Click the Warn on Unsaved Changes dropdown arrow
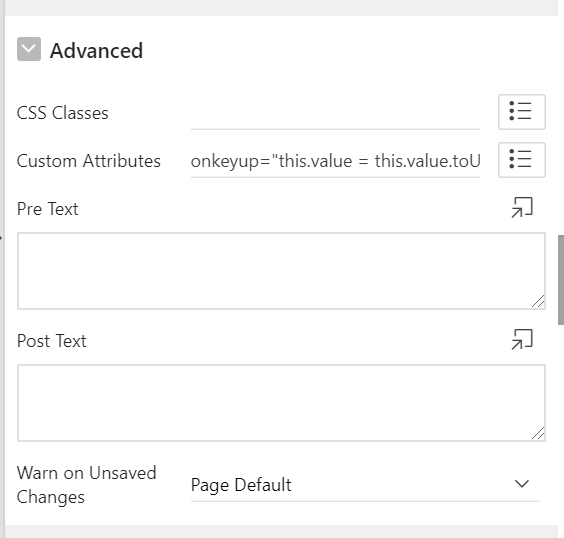The width and height of the screenshot is (564, 538). [522, 484]
